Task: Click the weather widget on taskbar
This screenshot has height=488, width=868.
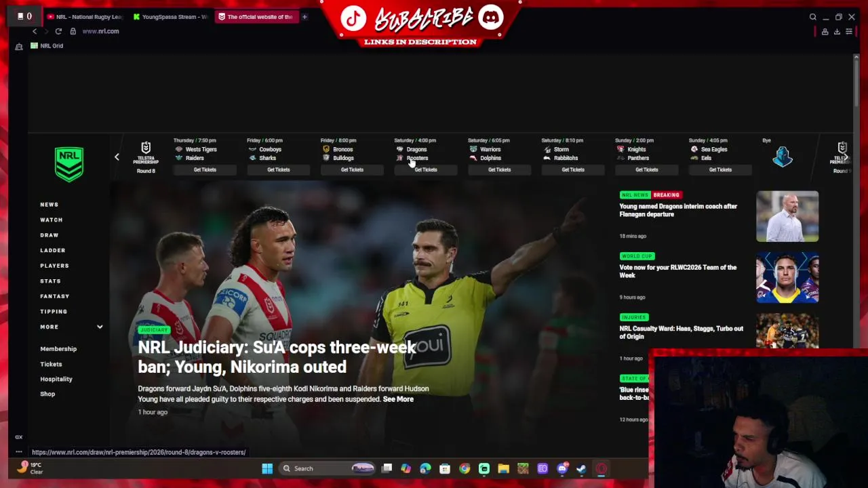Action: [30, 468]
